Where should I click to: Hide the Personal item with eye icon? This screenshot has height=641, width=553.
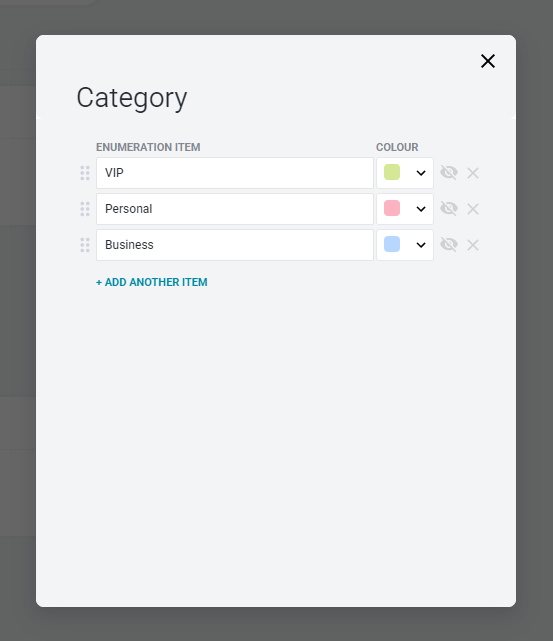(x=449, y=208)
